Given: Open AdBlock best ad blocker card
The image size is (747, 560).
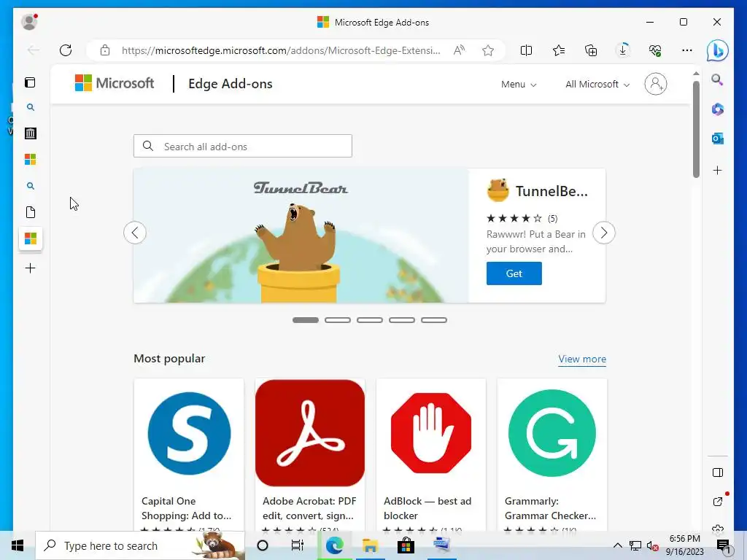Looking at the screenshot, I should (431, 455).
